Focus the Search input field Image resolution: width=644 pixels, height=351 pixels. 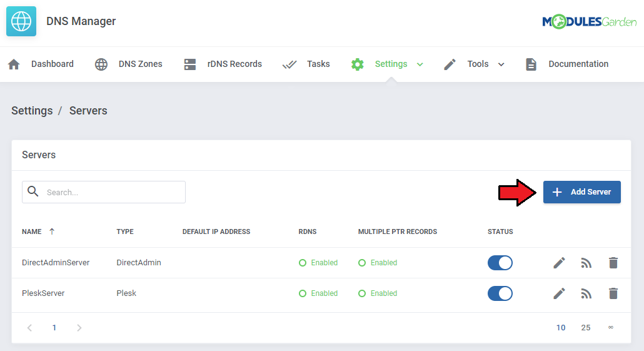pos(104,192)
